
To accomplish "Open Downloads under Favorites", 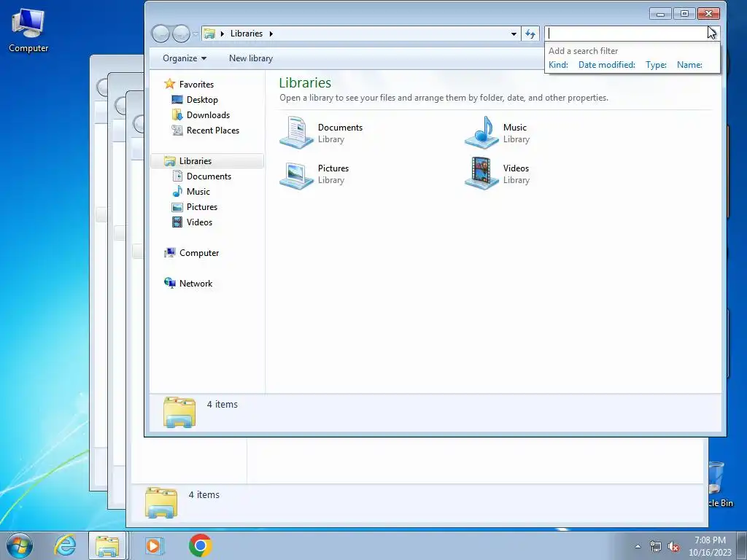I will pyautogui.click(x=208, y=114).
